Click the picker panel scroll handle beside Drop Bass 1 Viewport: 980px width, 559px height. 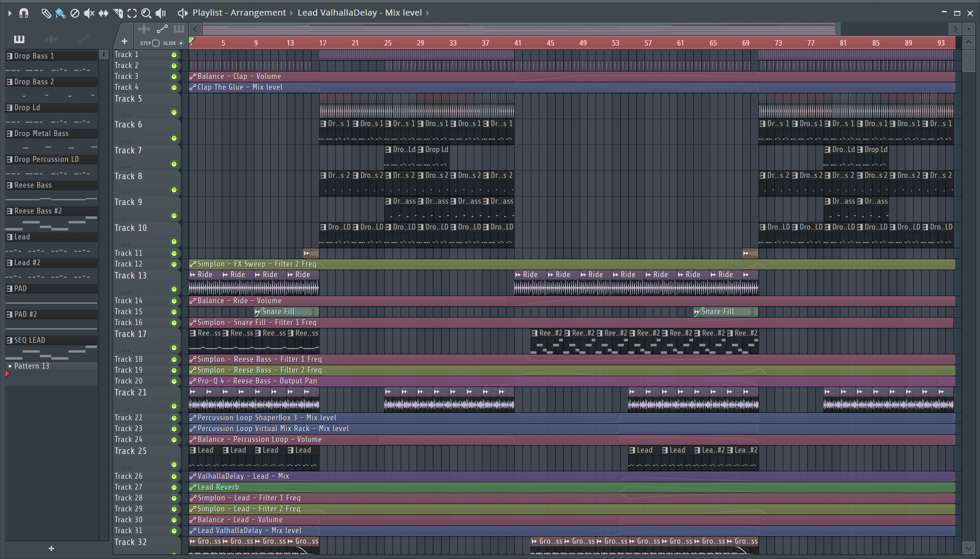pos(104,55)
